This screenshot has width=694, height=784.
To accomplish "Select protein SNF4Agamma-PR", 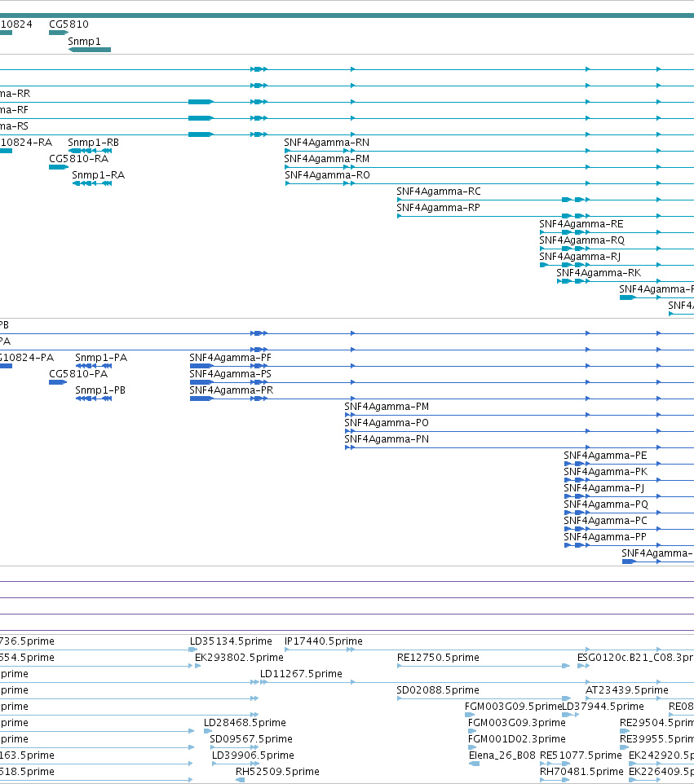I will pyautogui.click(x=231, y=390).
